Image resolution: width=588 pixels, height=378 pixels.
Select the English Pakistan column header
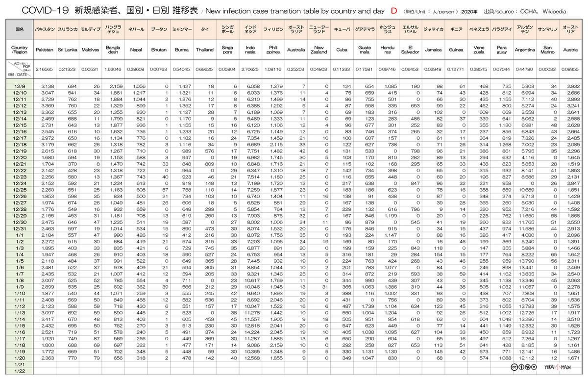45,50
